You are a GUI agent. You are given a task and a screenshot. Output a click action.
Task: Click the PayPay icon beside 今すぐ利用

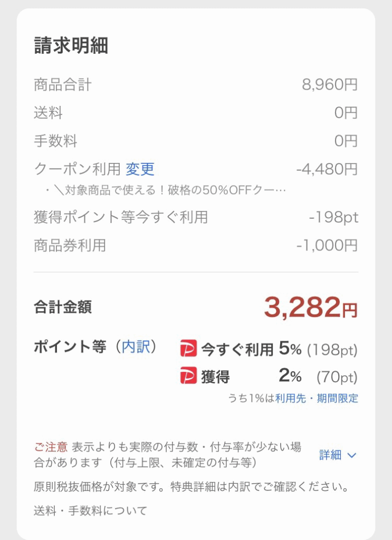tap(188, 348)
